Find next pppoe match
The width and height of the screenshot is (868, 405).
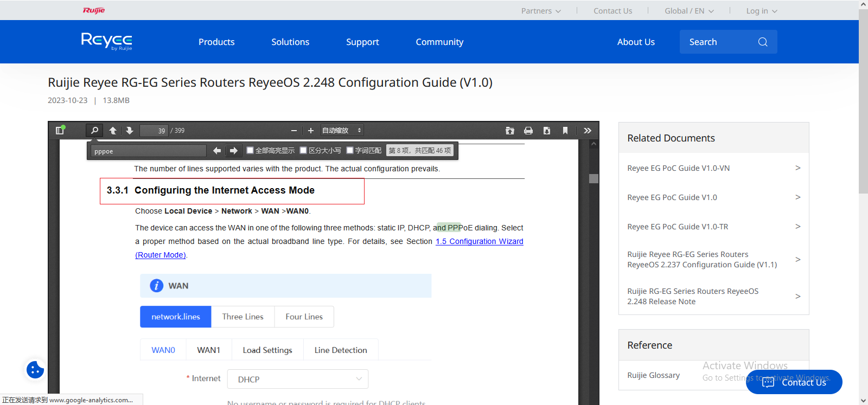[234, 151]
